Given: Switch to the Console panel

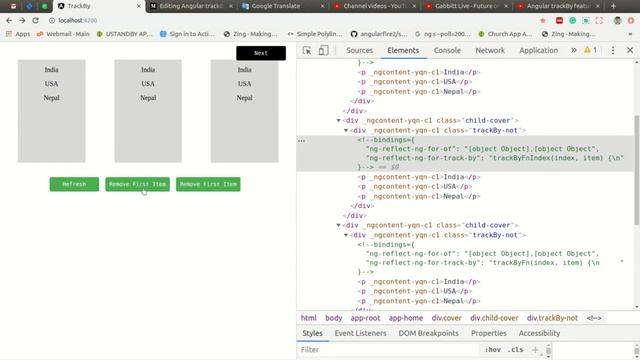Looking at the screenshot, I should click(x=447, y=50).
